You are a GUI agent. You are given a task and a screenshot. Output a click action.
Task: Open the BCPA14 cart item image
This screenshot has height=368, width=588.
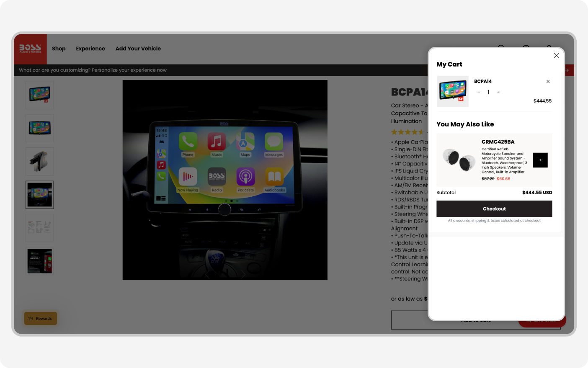pos(453,91)
